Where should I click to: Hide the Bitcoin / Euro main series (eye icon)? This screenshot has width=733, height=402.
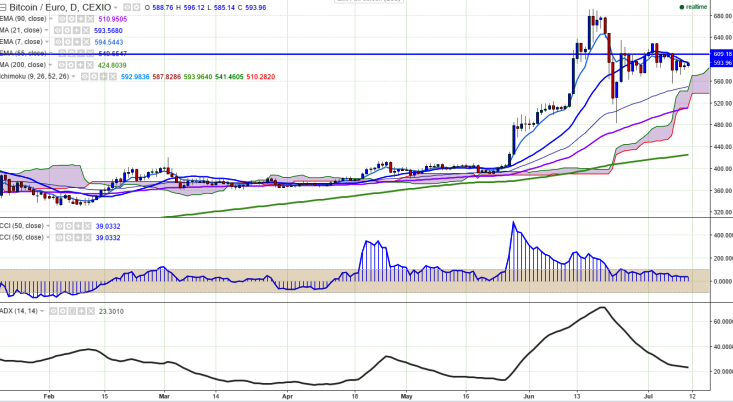click(127, 7)
